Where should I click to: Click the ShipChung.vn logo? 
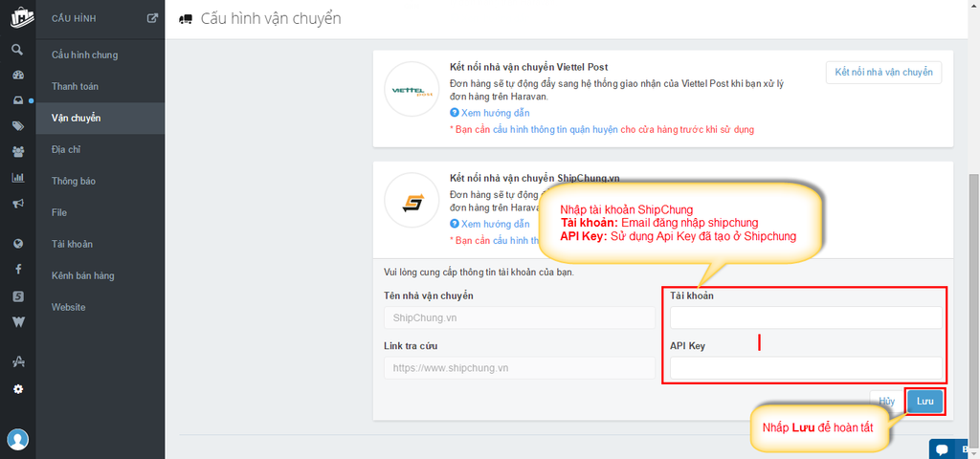(x=412, y=201)
